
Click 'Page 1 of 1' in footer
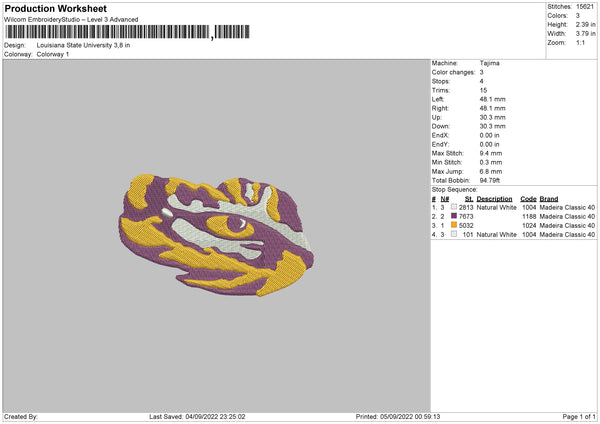(x=579, y=417)
